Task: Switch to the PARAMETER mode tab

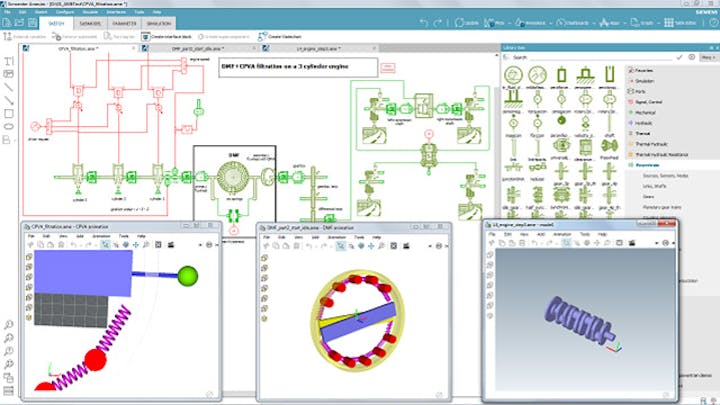Action: (124, 23)
